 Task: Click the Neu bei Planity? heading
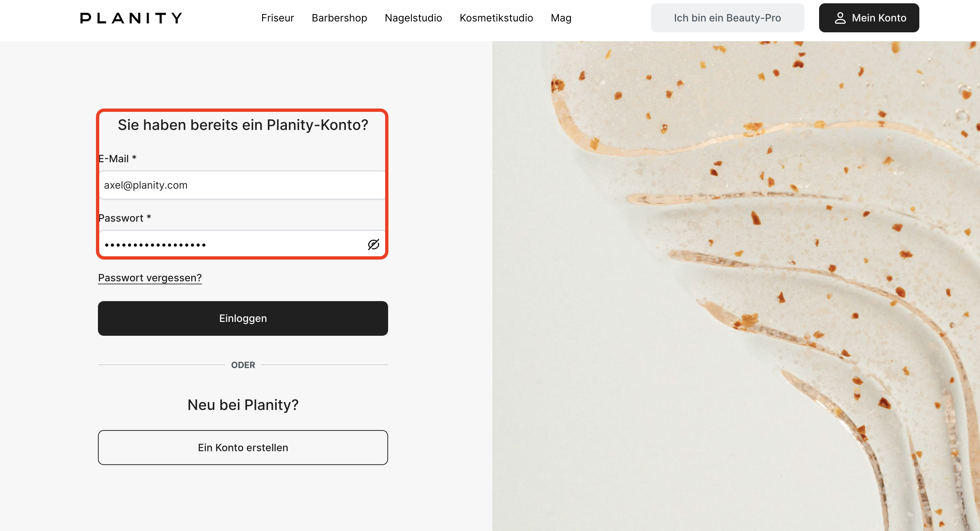243,405
